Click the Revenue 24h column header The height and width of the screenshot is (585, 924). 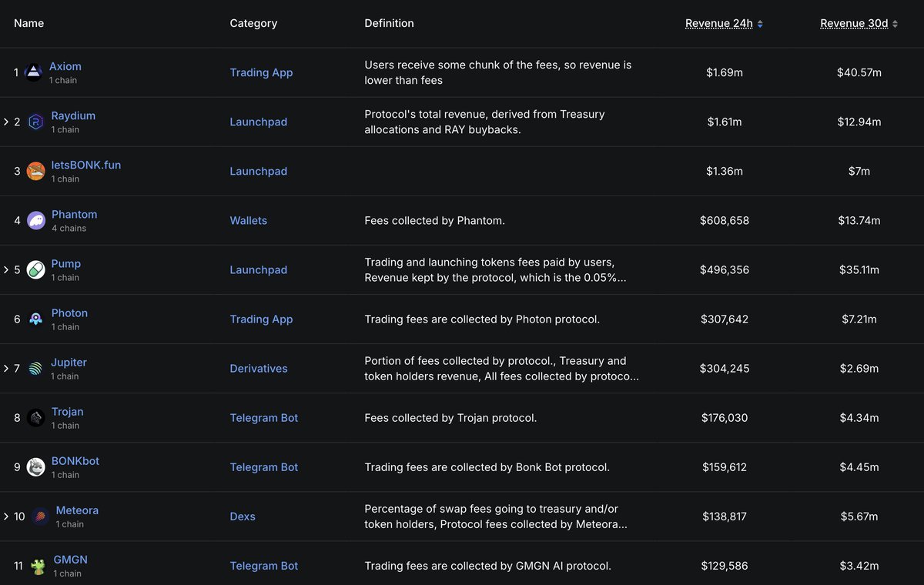[719, 23]
